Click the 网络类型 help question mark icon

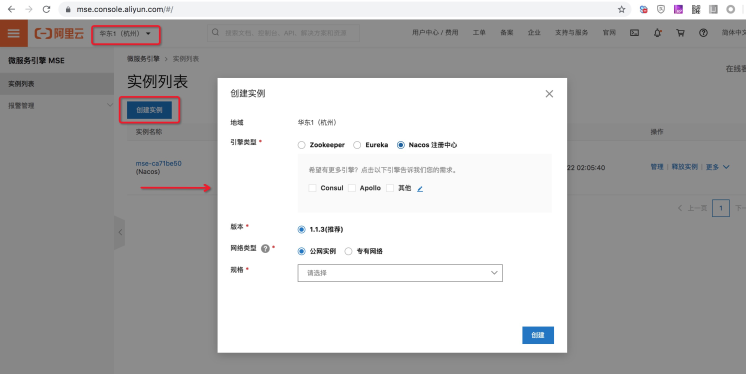pos(265,248)
